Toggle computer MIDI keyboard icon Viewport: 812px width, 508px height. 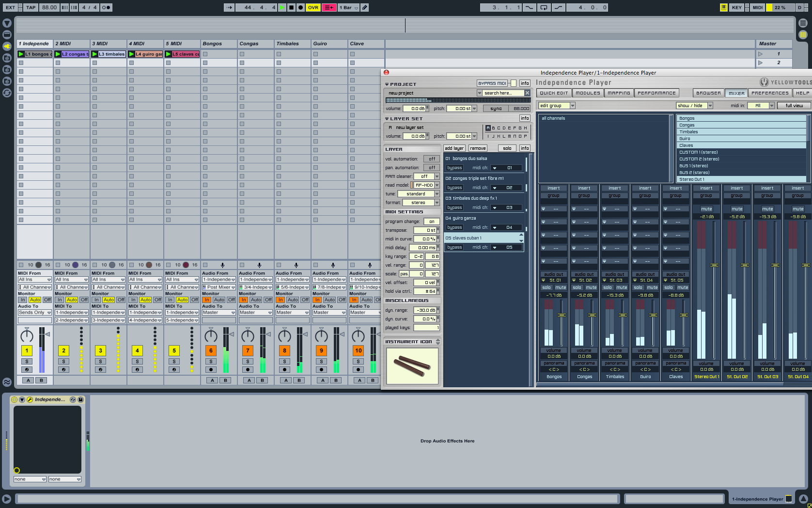coord(723,7)
